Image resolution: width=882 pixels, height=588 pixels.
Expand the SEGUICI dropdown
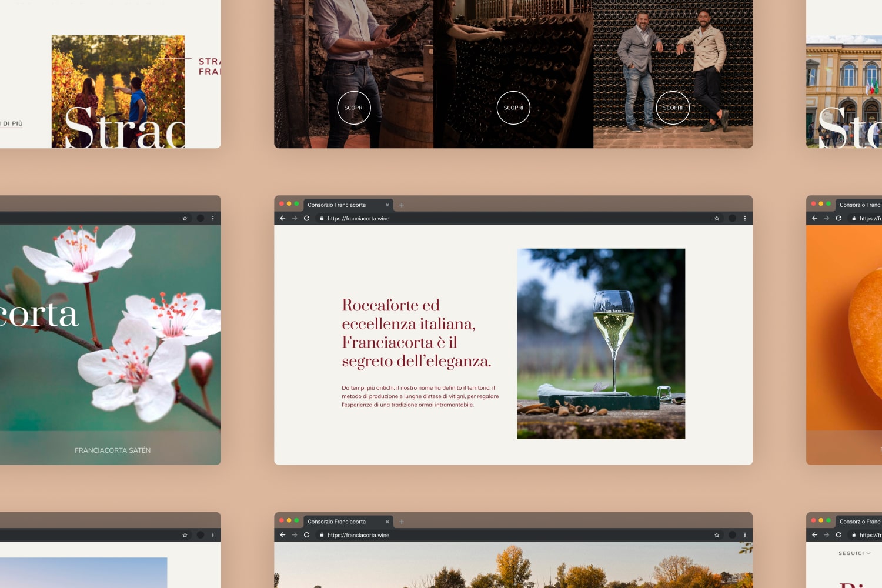pos(854,553)
